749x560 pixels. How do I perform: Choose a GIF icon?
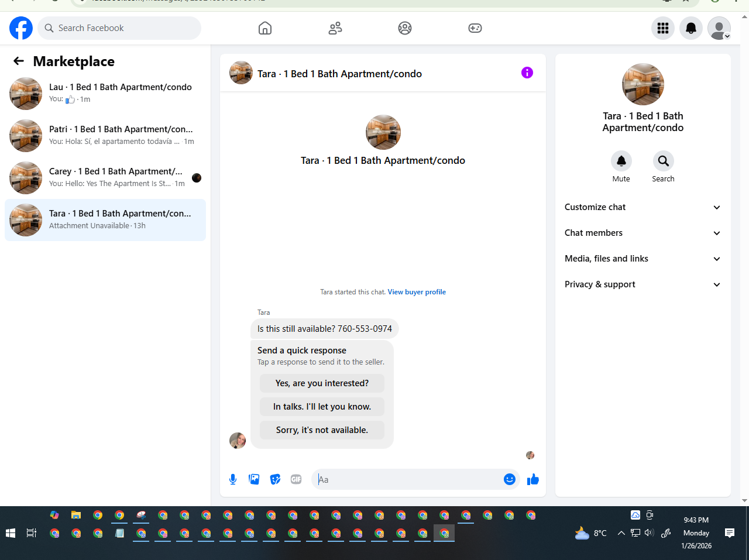[x=296, y=479]
